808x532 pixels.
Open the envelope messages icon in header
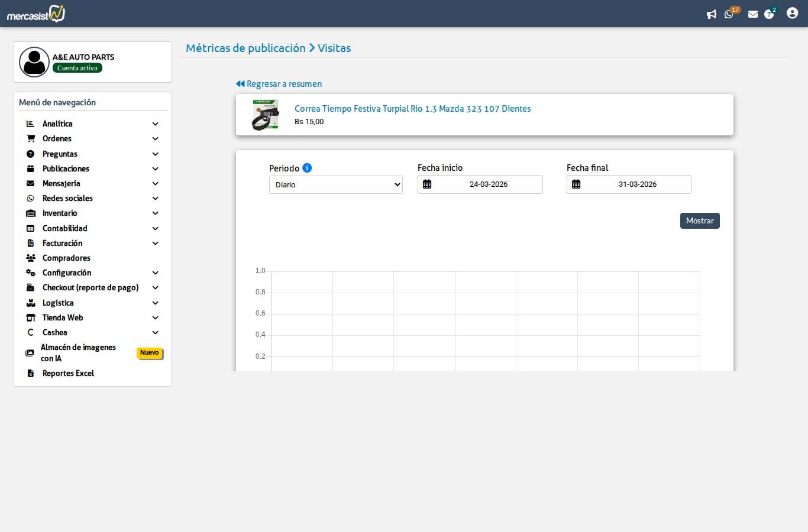point(753,14)
